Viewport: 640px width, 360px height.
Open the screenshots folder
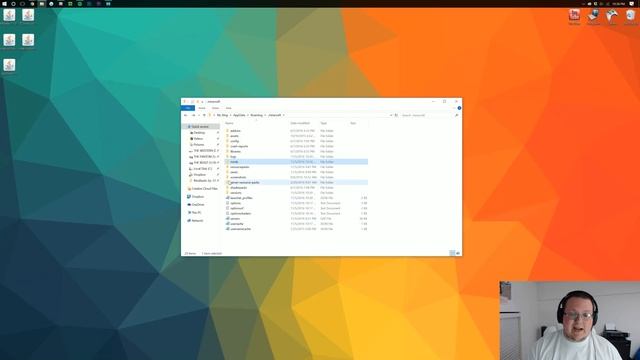click(x=297, y=178)
